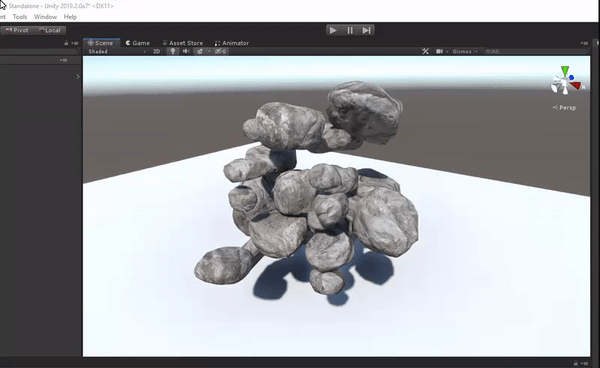The width and height of the screenshot is (600, 368).
Task: Switch to the Animator tab
Action: tap(232, 43)
